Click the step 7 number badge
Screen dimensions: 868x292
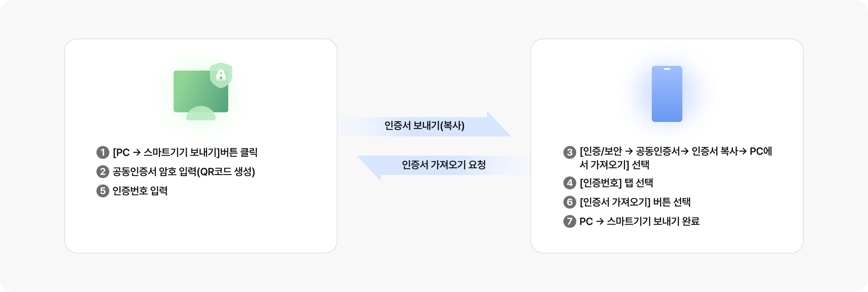(x=570, y=221)
